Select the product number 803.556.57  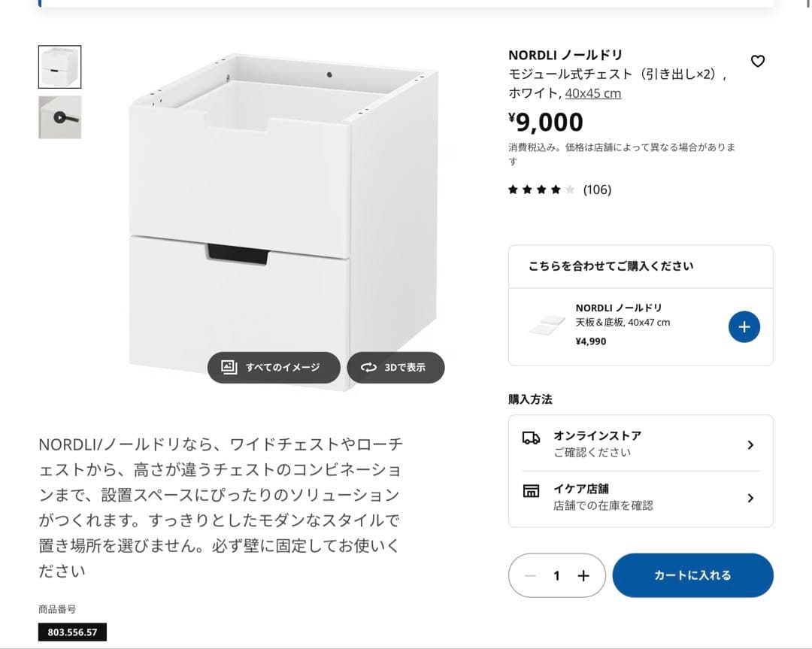(x=71, y=632)
